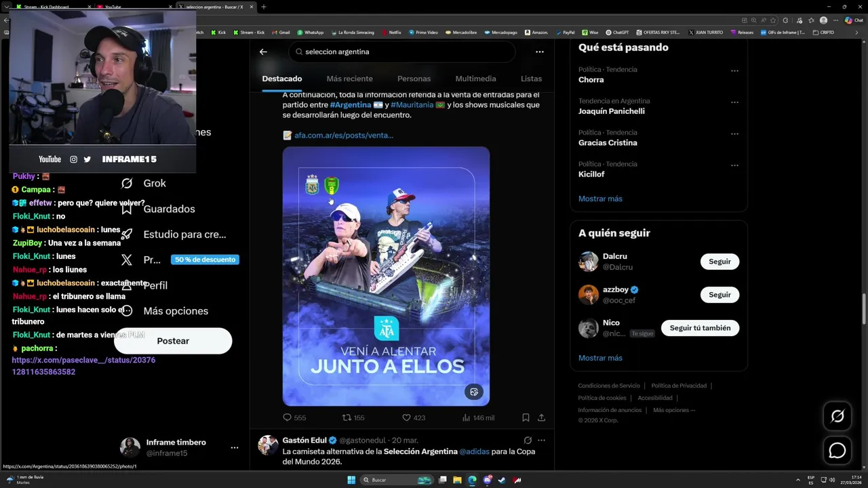The image size is (868, 488).
Task: Bookmark the AFA entradas tweet
Action: point(526,418)
